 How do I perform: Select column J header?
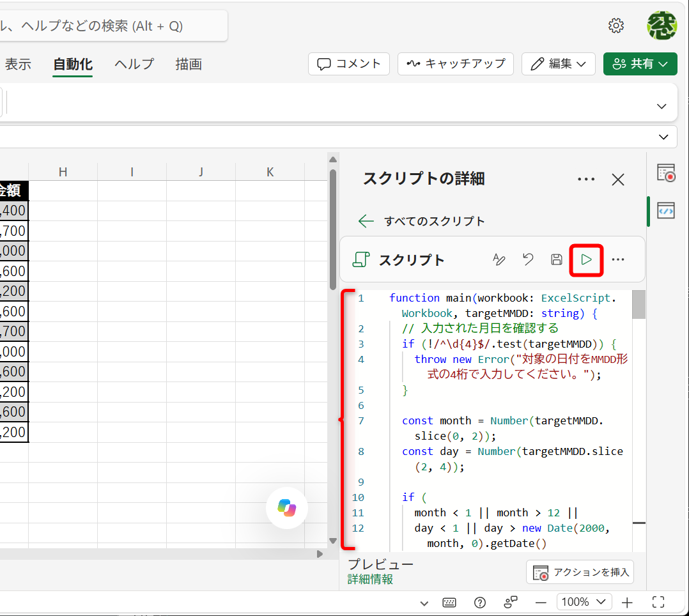pos(201,172)
